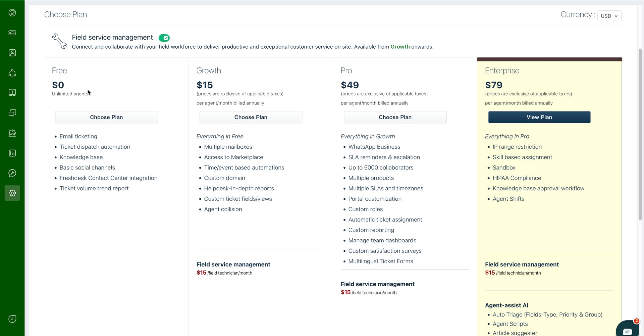Click Agent-assist AI heading
This screenshot has width=644, height=336.
506,305
